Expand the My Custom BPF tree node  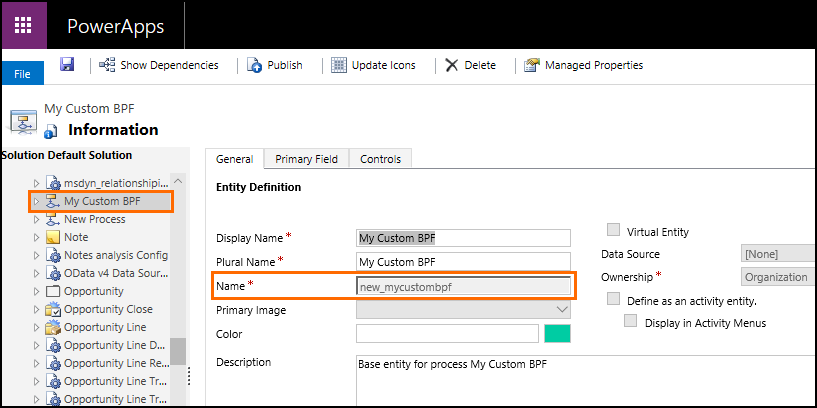pos(37,201)
